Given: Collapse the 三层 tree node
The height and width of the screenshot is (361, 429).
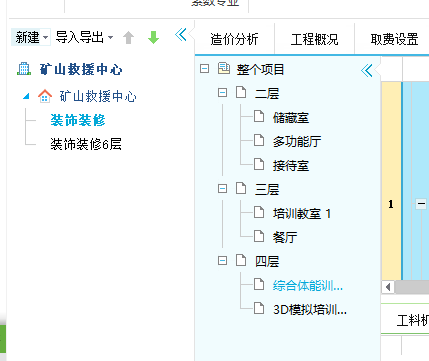Looking at the screenshot, I should coord(222,189).
